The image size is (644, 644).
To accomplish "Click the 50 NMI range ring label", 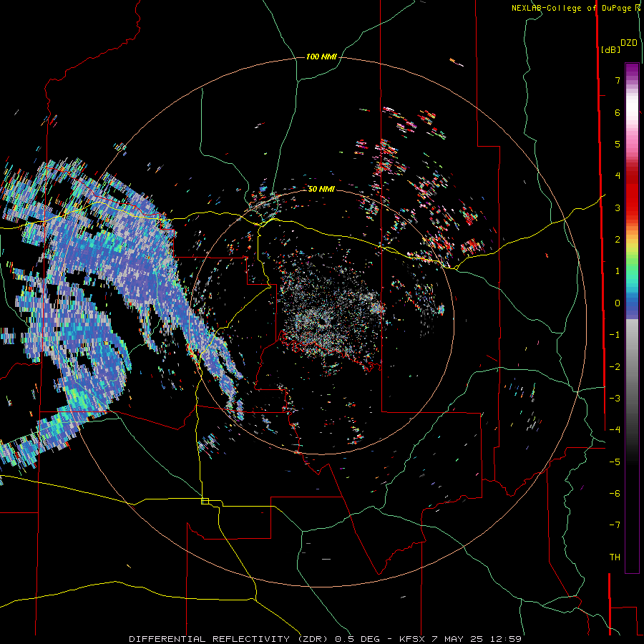I will [x=321, y=189].
